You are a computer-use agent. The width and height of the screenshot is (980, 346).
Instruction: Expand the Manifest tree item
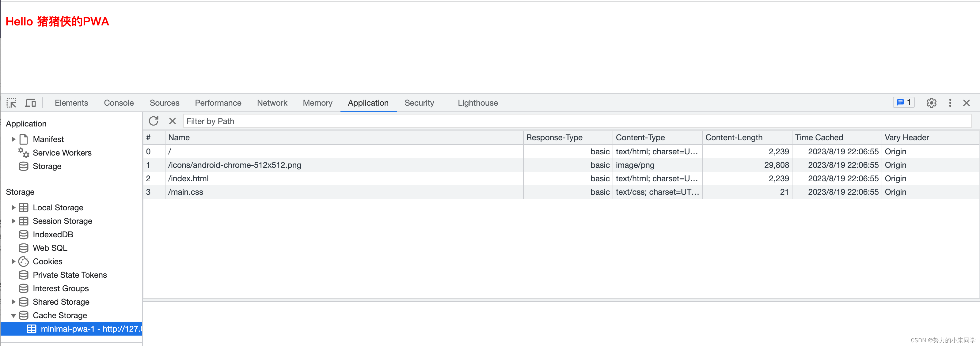click(x=12, y=139)
